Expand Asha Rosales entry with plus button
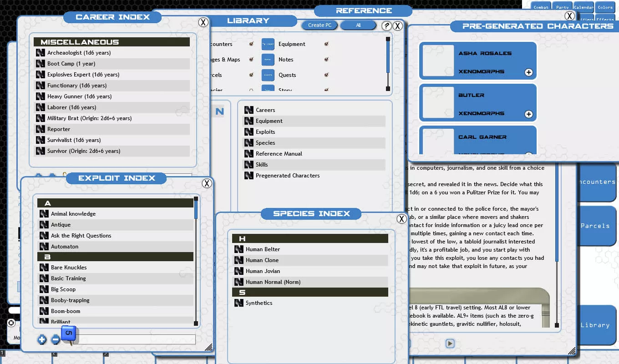 pyautogui.click(x=528, y=72)
